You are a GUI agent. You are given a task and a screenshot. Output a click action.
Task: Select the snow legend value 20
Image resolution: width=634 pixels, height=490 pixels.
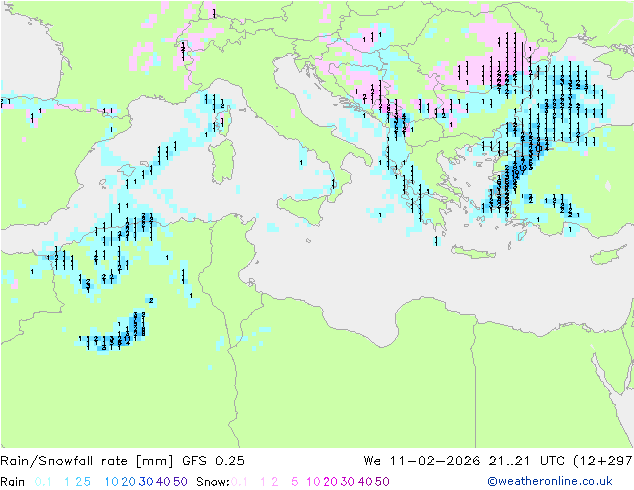[330, 482]
